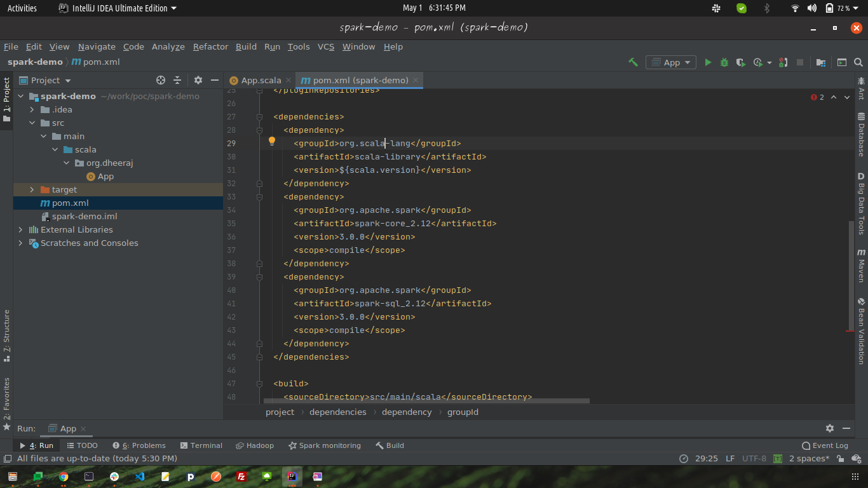Run App with the green play icon
This screenshot has width=868, height=488.
708,62
